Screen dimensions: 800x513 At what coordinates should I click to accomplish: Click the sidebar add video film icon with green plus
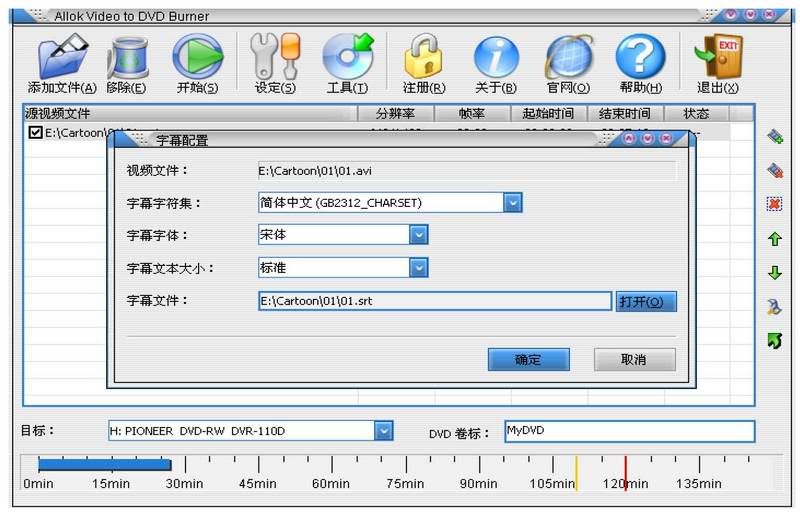(775, 136)
